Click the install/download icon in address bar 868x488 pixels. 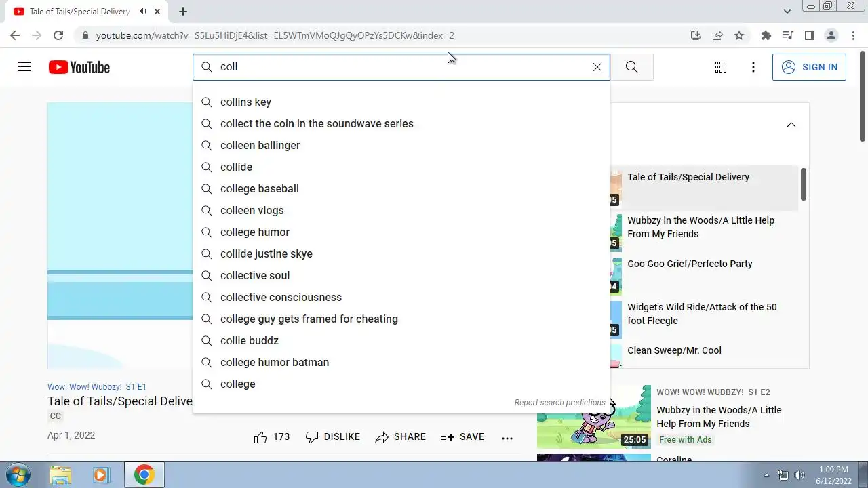(x=696, y=35)
